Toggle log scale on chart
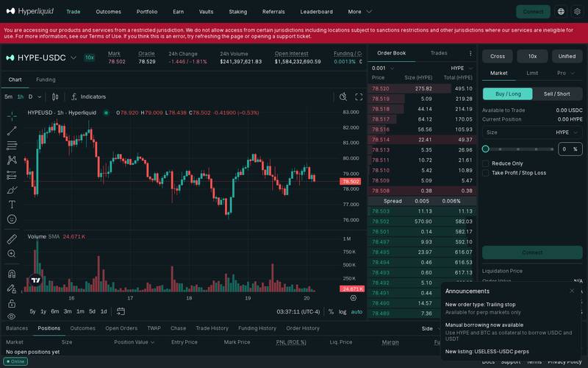Image resolution: width=588 pixels, height=368 pixels. coord(343,311)
